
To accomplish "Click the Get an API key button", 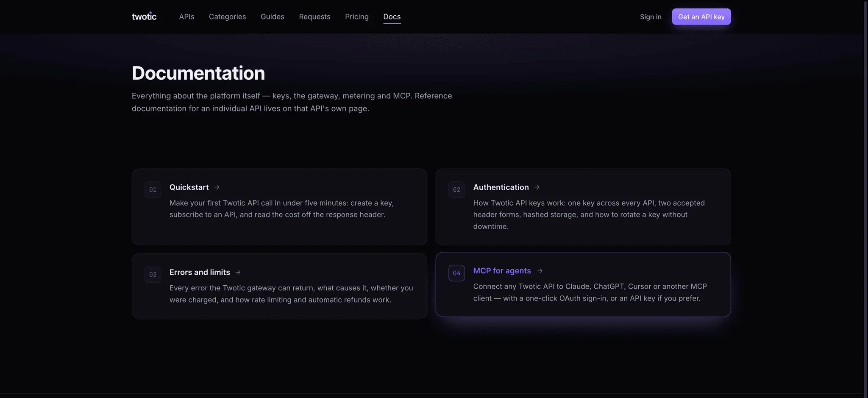I will [x=701, y=17].
